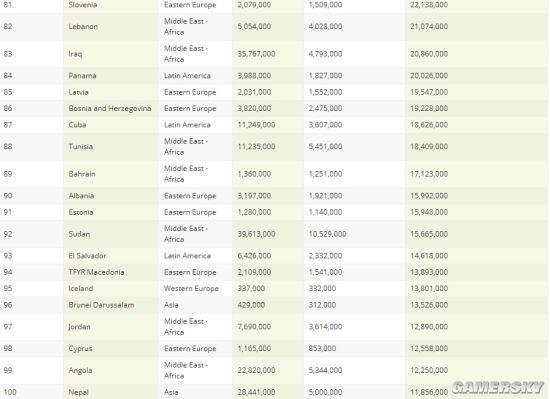Screen dimensions: 550x399
Task: Select the Albania row name
Action: (81, 196)
